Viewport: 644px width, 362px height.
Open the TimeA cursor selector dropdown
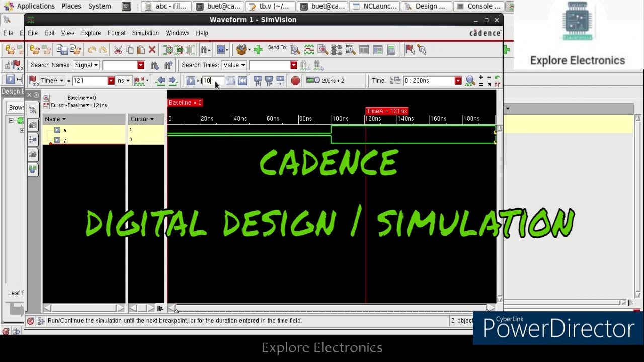coord(52,81)
